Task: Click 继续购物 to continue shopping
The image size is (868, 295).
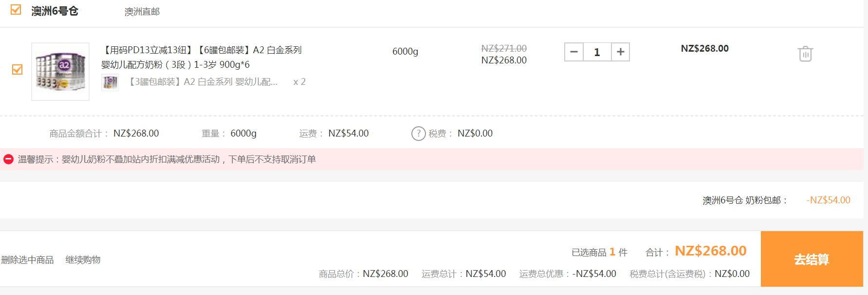Action: [83, 260]
